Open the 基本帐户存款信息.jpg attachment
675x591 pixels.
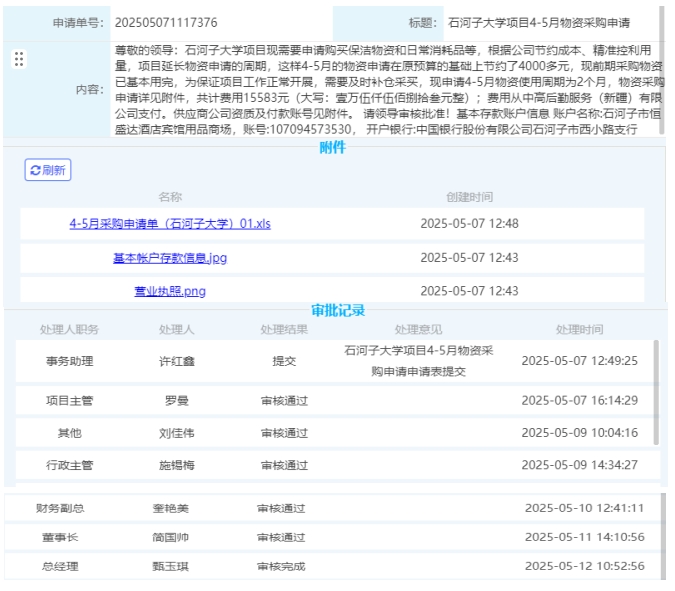coord(170,258)
